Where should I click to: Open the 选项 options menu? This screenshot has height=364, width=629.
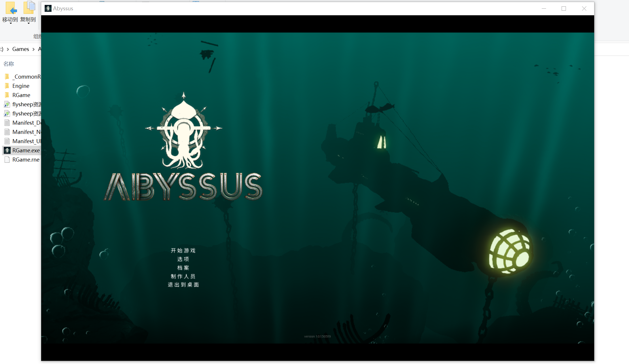tap(183, 259)
